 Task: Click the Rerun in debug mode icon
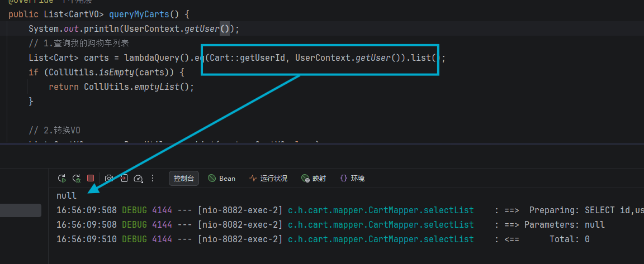coord(77,178)
